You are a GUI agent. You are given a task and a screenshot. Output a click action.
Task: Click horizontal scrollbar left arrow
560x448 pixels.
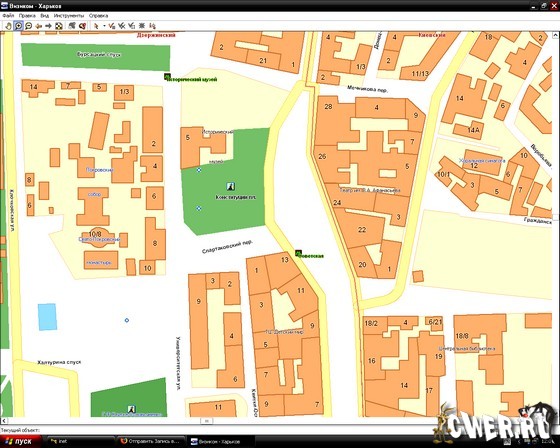[3, 421]
